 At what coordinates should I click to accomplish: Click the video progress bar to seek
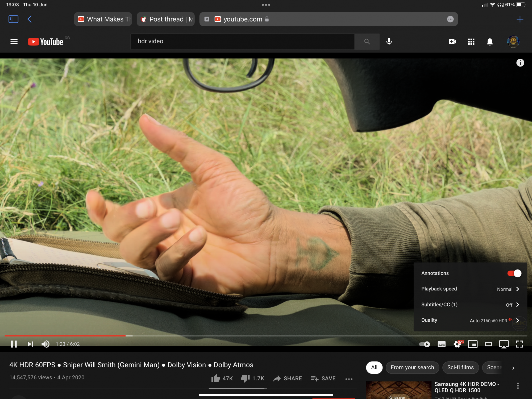coord(266,336)
